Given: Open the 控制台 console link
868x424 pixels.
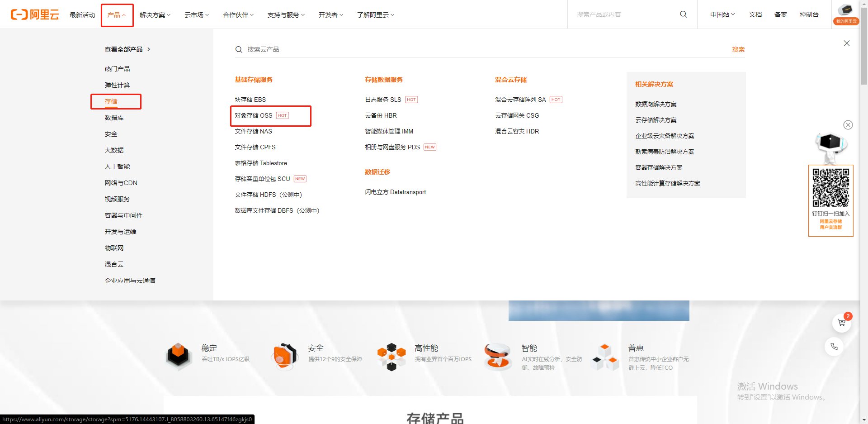Looking at the screenshot, I should (809, 14).
